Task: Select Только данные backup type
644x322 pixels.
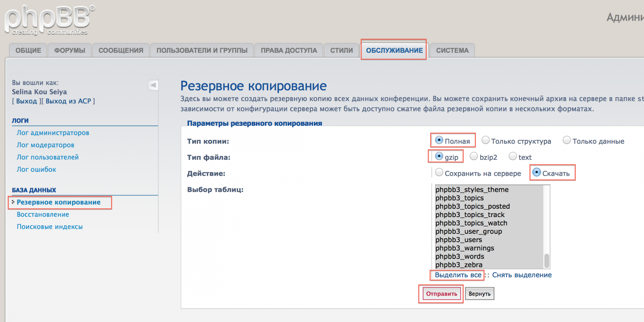Action: pos(567,140)
